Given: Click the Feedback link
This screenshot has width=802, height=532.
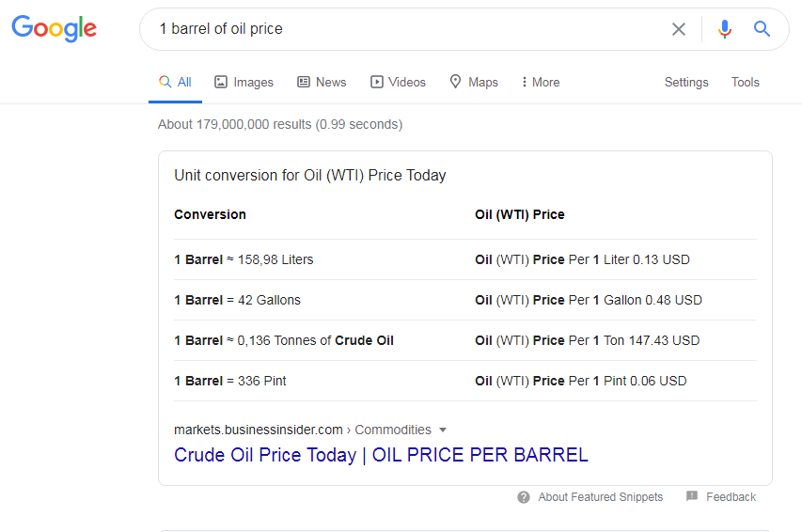Looking at the screenshot, I should pos(731,496).
